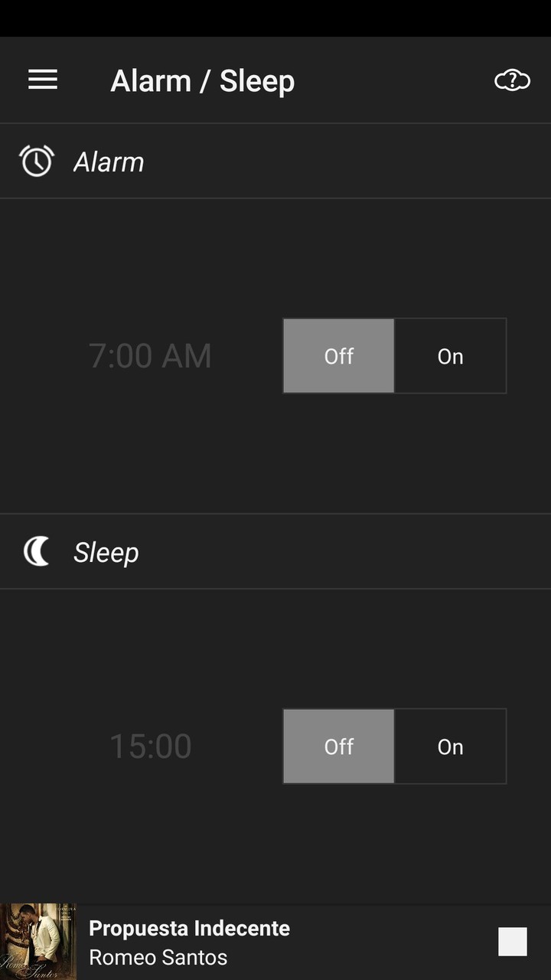The image size is (551, 980).
Task: Edit the 15:00 sleep timer duration
Action: (x=150, y=746)
